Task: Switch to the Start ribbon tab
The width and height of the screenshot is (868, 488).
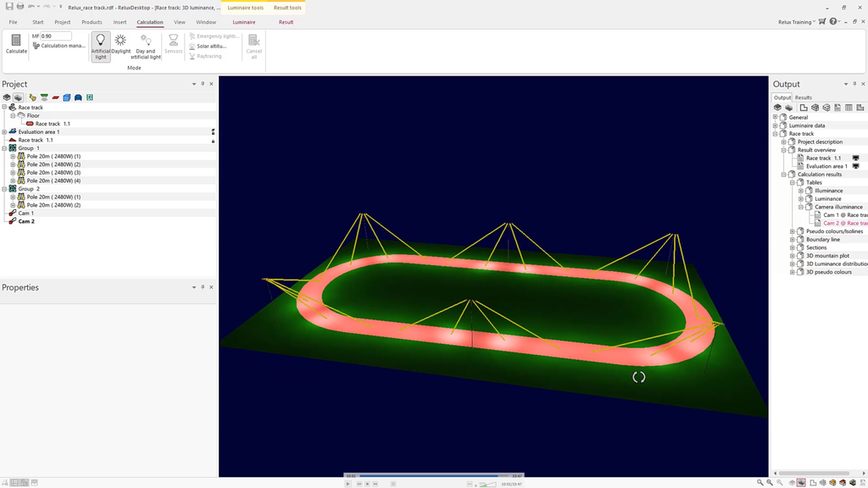Action: [x=37, y=22]
